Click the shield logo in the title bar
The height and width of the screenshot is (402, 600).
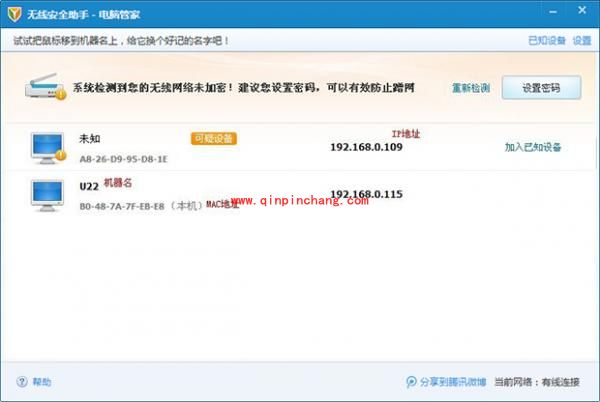click(15, 14)
